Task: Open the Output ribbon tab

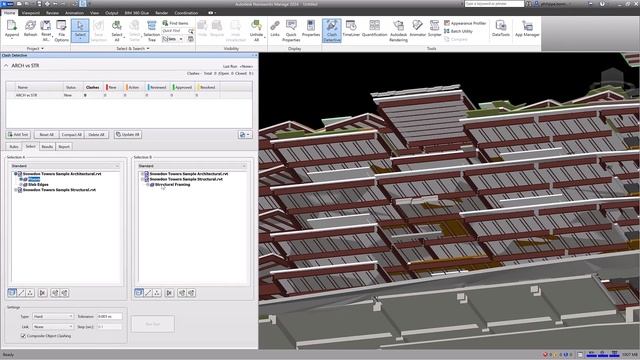Action: tap(111, 13)
